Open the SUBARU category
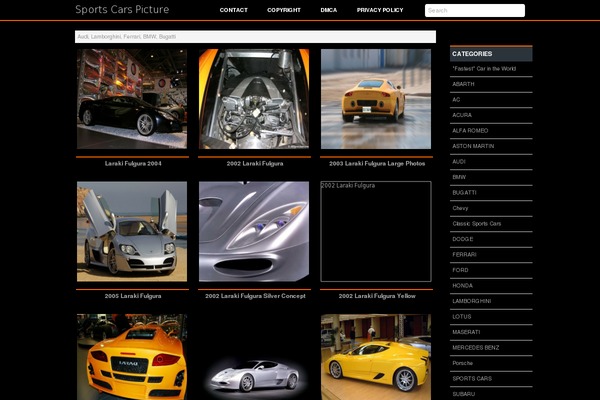The height and width of the screenshot is (400, 600). pyautogui.click(x=463, y=394)
